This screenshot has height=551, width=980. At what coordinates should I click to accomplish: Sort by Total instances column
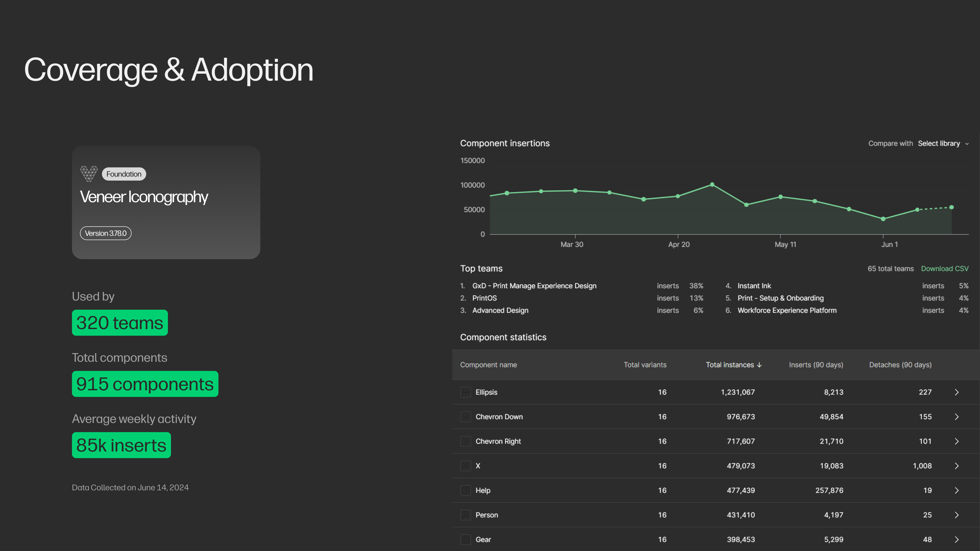click(x=733, y=365)
